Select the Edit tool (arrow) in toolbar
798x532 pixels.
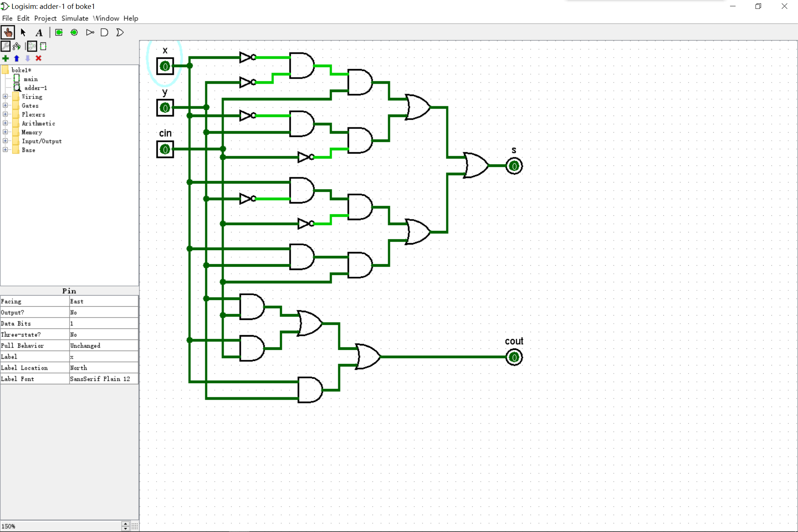click(x=23, y=32)
